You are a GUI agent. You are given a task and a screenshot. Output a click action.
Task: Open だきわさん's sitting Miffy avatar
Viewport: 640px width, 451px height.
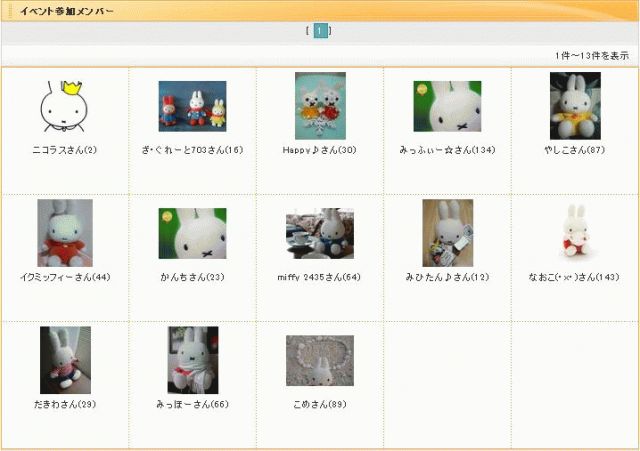[x=65, y=360]
